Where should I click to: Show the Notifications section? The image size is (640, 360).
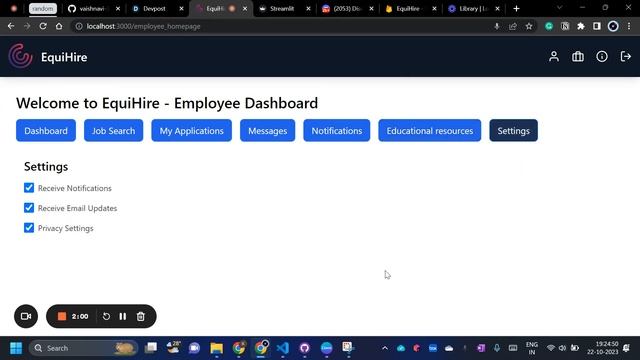[x=337, y=131]
